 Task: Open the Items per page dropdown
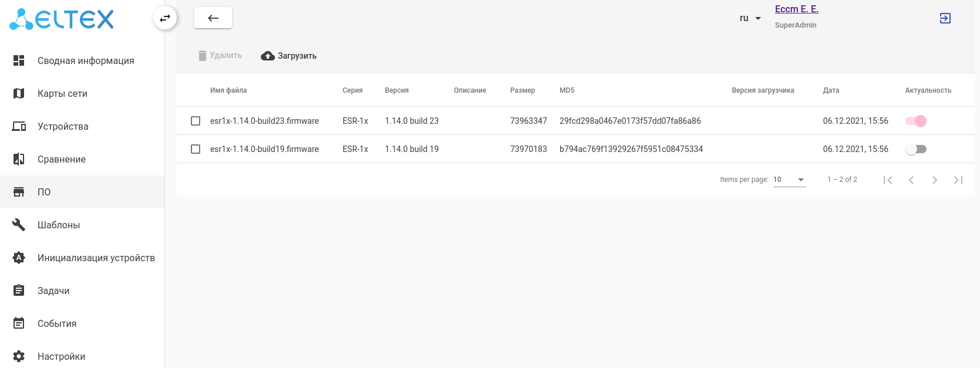point(789,180)
